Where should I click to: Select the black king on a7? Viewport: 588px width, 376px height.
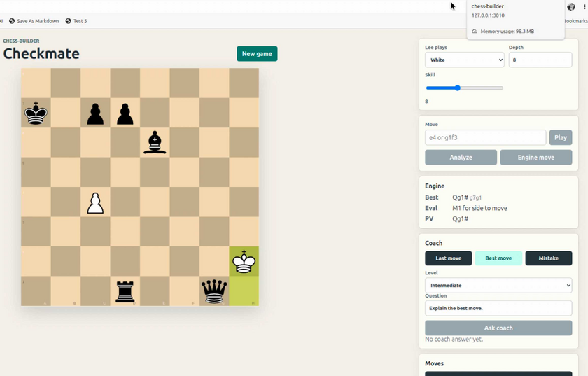(36, 113)
